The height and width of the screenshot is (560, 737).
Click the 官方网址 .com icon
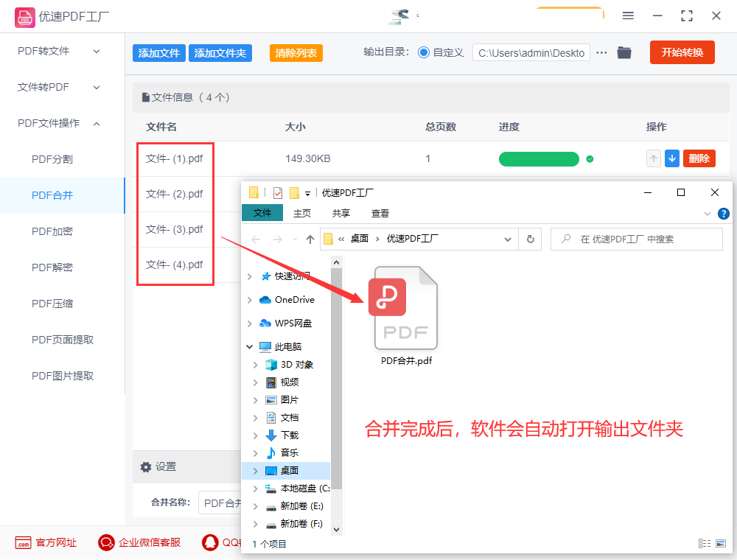click(23, 542)
